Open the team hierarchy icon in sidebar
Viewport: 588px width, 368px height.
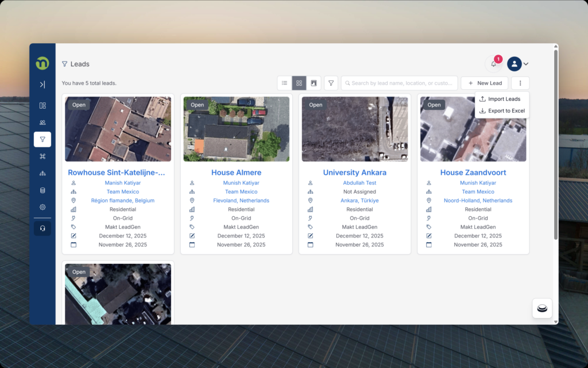tap(42, 173)
